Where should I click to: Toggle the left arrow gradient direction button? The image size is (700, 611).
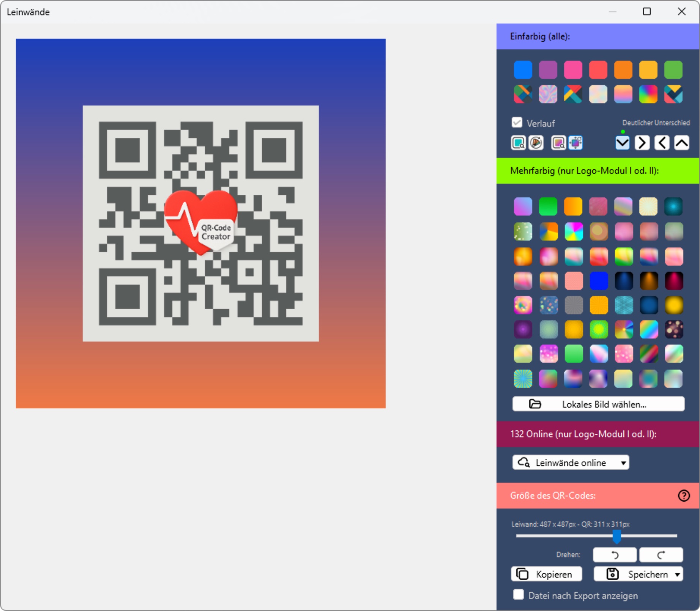pos(662,143)
